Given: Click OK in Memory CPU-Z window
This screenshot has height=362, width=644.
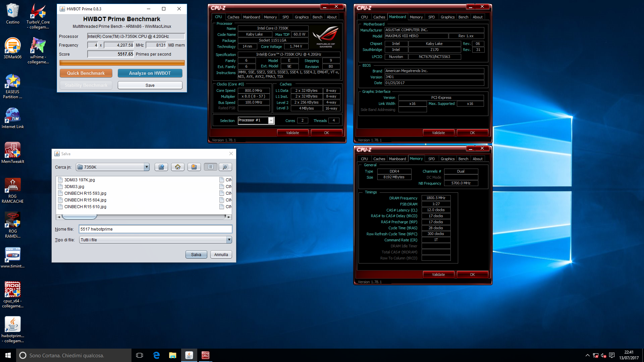Looking at the screenshot, I should pyautogui.click(x=472, y=275).
